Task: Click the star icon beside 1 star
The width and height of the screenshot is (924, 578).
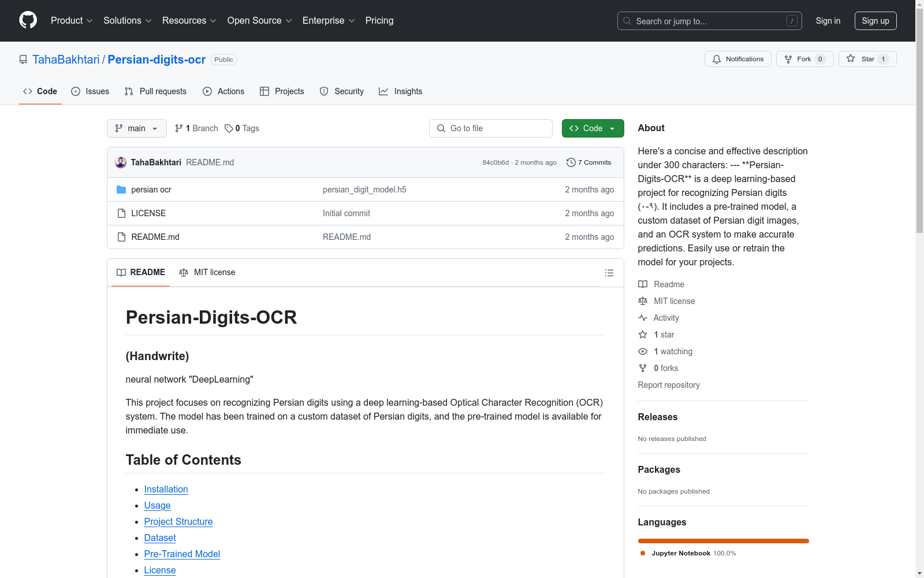Action: pos(643,335)
